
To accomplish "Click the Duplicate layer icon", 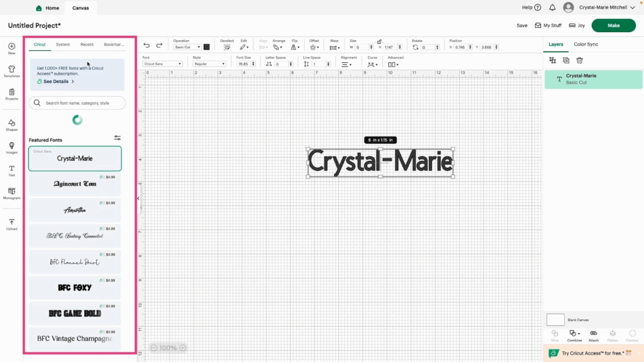I will (x=566, y=60).
